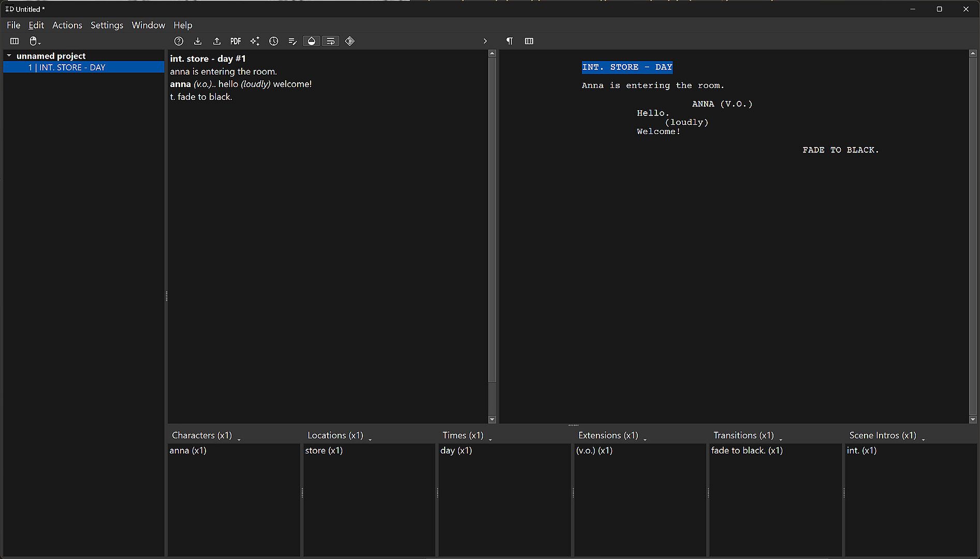The height and width of the screenshot is (559, 980).
Task: Click the help question mark icon
Action: [179, 41]
